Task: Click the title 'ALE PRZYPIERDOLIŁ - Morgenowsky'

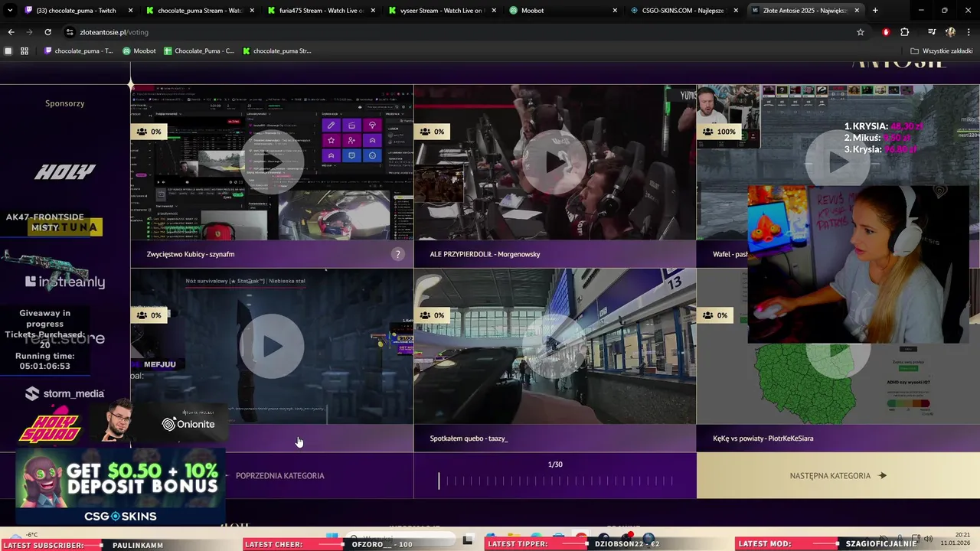Action: point(485,254)
